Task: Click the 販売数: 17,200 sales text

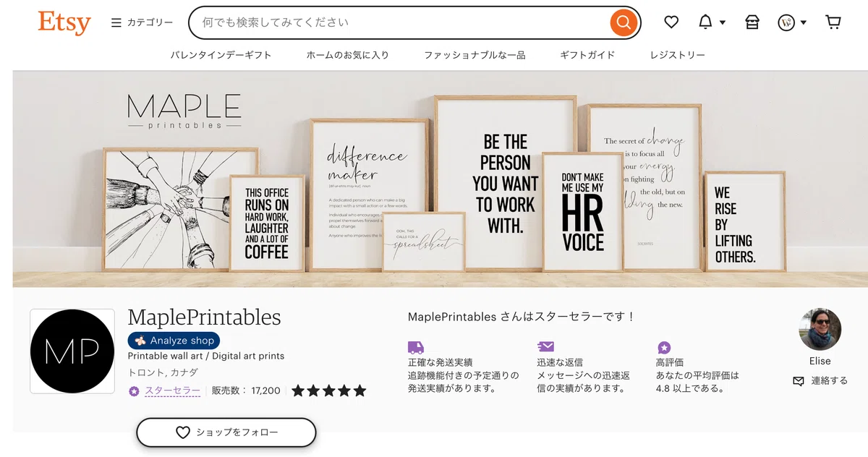Action: click(246, 391)
